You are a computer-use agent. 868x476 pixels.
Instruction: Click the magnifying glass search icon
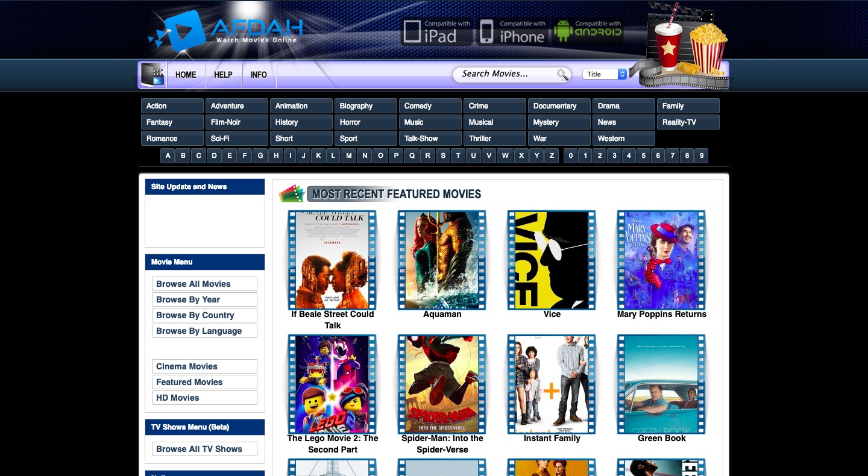[x=562, y=75]
